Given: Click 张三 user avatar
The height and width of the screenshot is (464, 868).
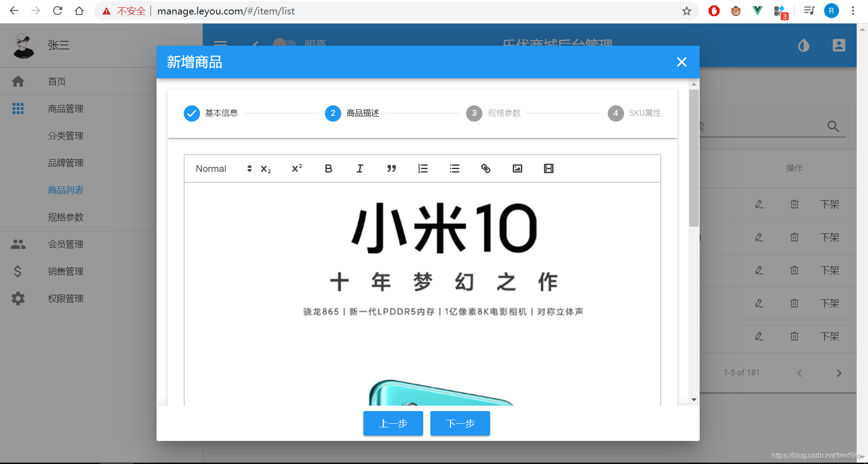Looking at the screenshot, I should pyautogui.click(x=24, y=46).
